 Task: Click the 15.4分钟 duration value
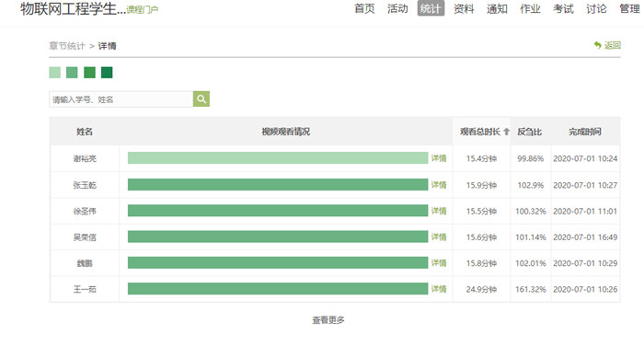(481, 158)
